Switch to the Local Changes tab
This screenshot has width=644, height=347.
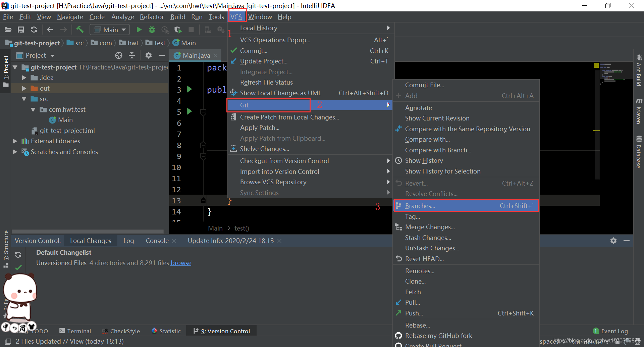tap(91, 241)
